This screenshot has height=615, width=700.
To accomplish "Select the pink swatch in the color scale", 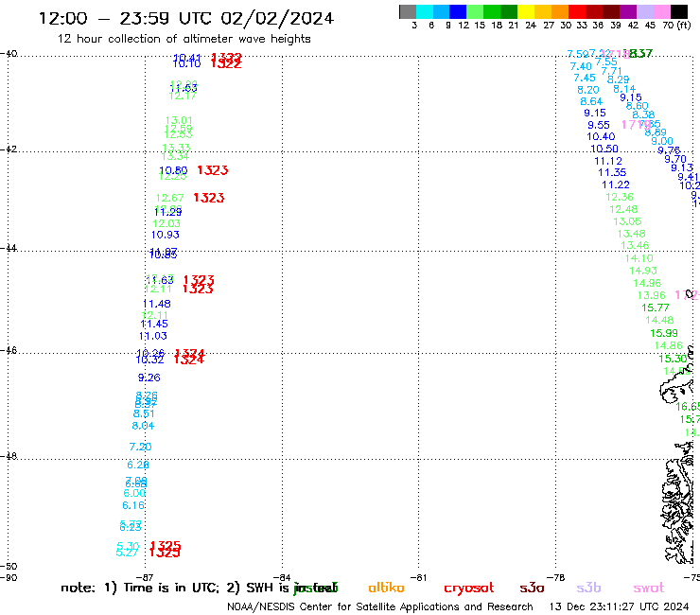I will tap(662, 11).
